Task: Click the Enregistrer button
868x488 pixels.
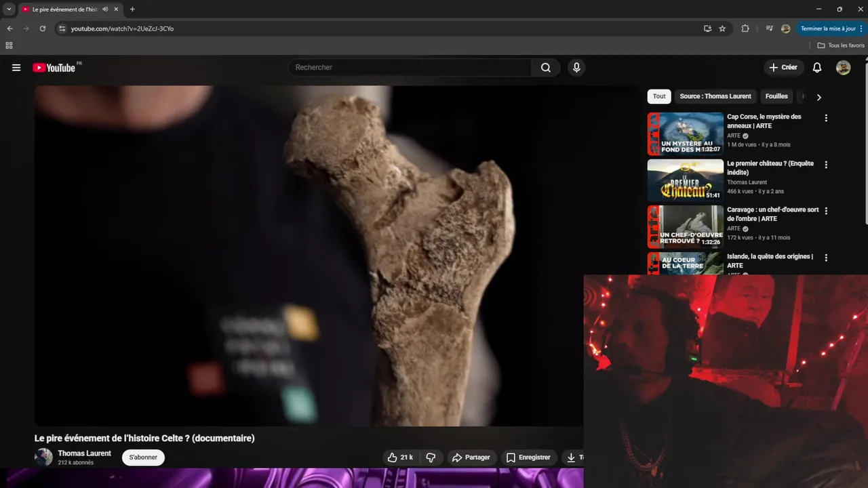Action: (528, 457)
